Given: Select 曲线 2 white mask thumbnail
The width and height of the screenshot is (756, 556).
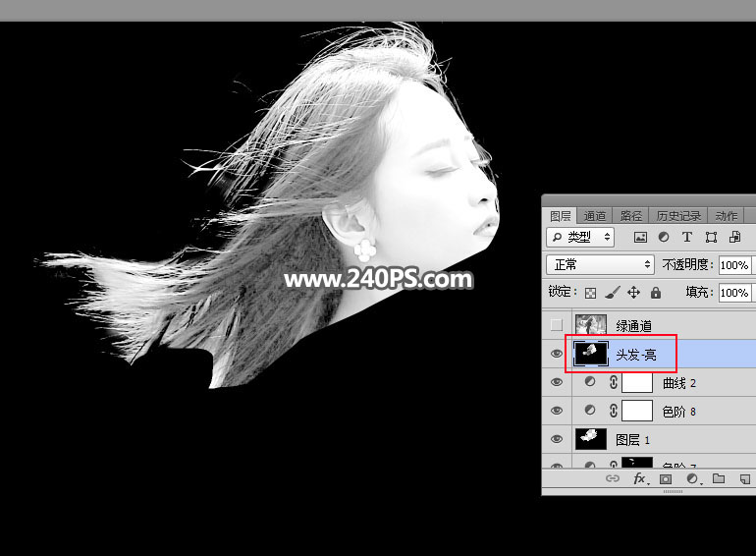Looking at the screenshot, I should coord(637,382).
